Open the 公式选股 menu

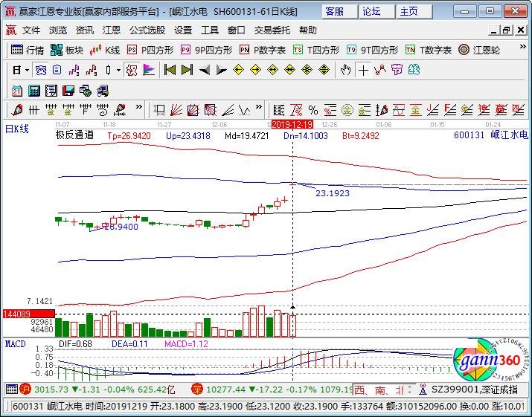point(147,30)
